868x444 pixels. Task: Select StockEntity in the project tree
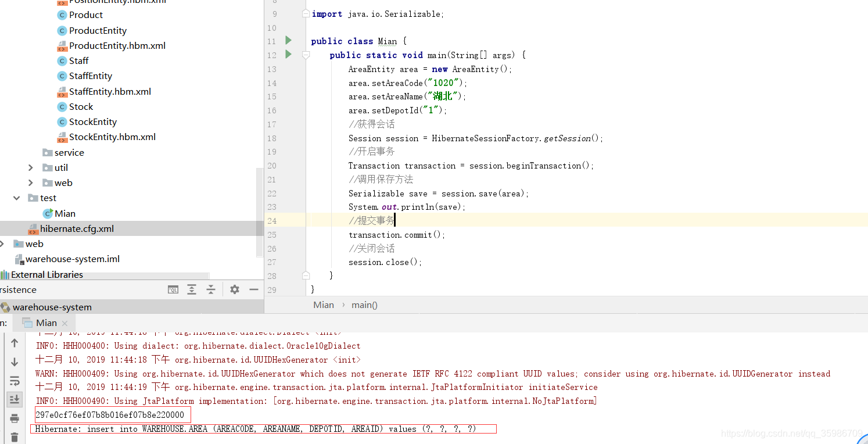coord(93,122)
